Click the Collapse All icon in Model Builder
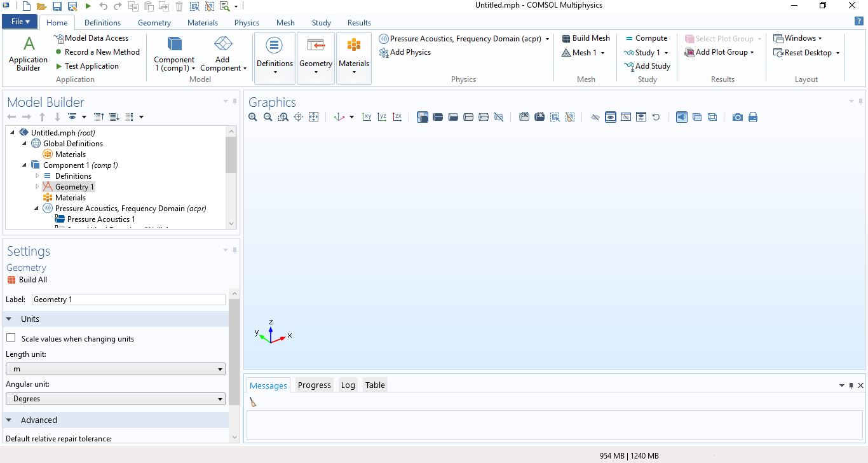This screenshot has width=868, height=463. (99, 117)
